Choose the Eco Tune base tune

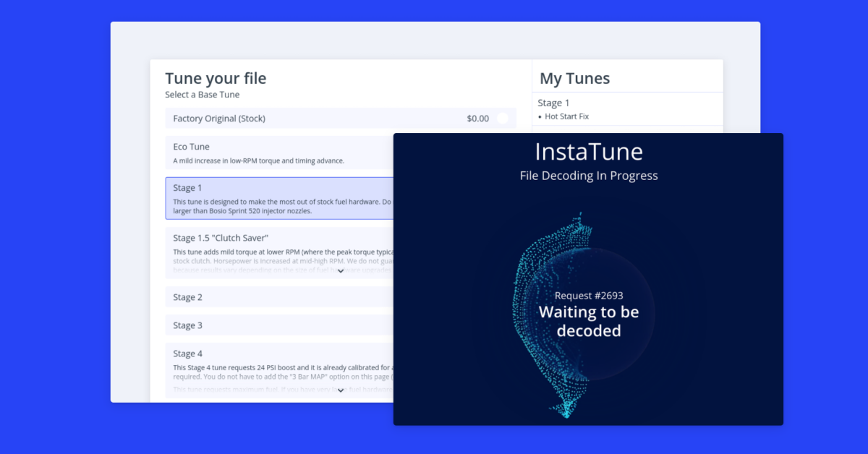(279, 153)
